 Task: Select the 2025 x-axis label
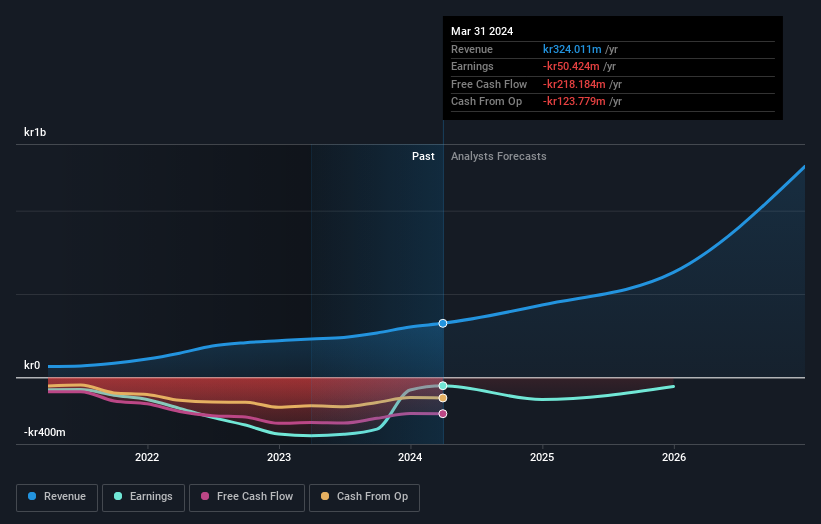pos(542,457)
